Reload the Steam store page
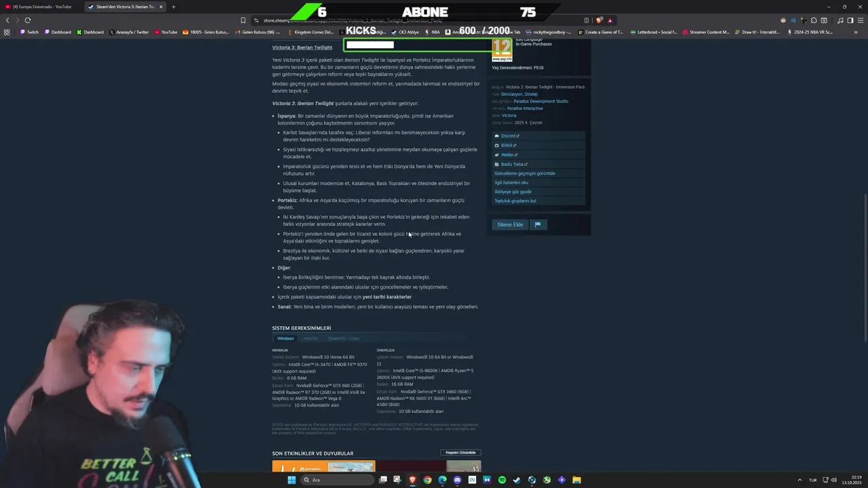 point(28,20)
